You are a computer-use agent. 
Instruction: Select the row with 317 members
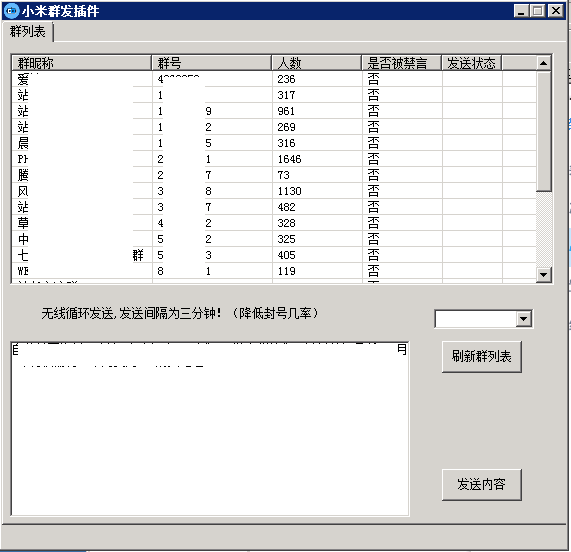pyautogui.click(x=274, y=95)
